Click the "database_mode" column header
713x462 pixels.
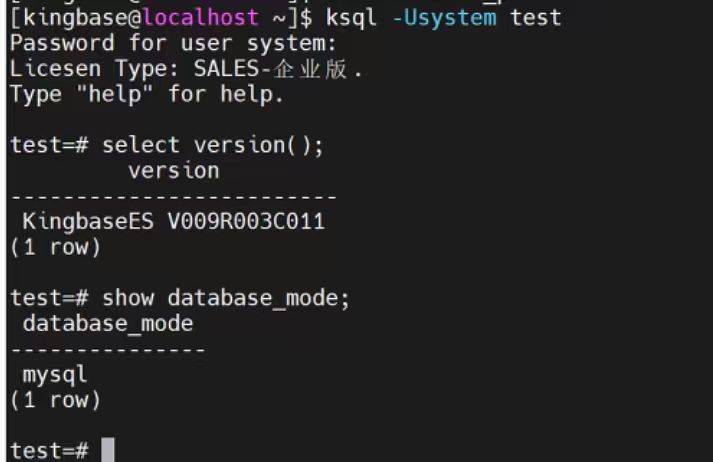coord(108,324)
